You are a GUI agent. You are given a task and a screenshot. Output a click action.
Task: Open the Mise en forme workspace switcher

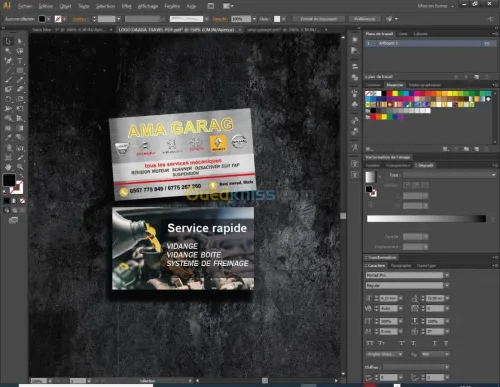pos(435,6)
